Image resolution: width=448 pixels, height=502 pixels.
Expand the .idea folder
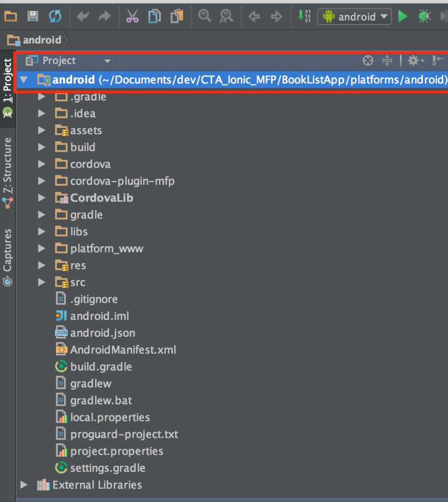tap(41, 113)
